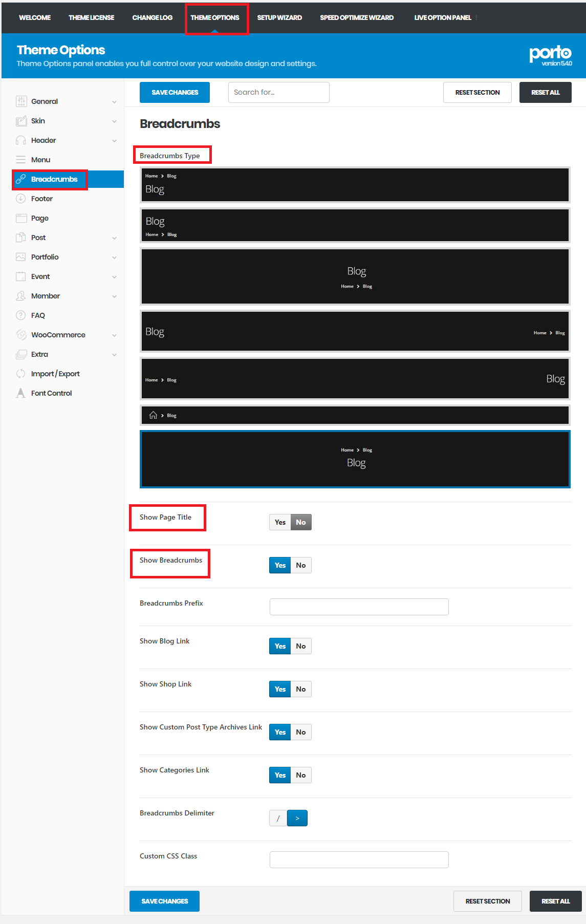Focus the Search for... field

pos(279,92)
